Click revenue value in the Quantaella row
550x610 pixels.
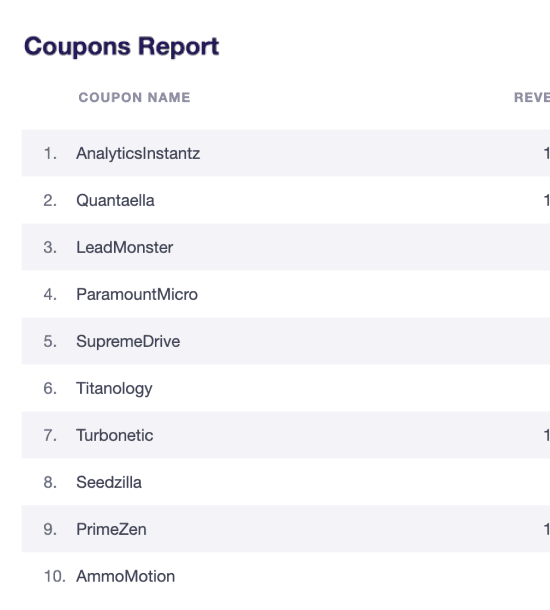[546, 200]
